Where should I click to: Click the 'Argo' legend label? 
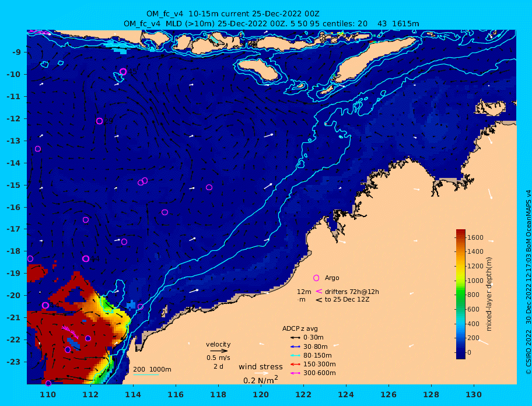click(x=332, y=278)
